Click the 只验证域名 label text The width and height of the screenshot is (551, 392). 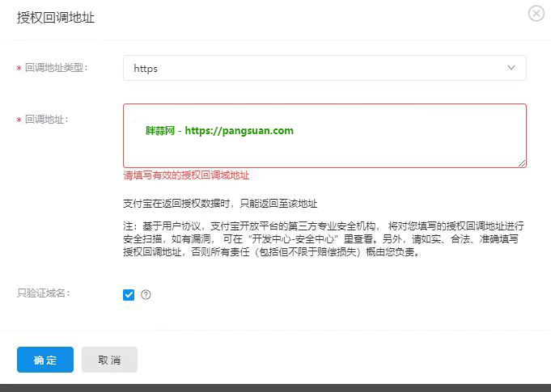[x=44, y=293]
